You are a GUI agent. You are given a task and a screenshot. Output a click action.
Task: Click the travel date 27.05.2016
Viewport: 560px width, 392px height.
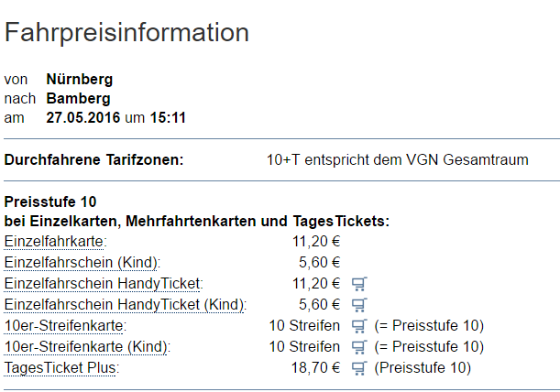(x=82, y=118)
